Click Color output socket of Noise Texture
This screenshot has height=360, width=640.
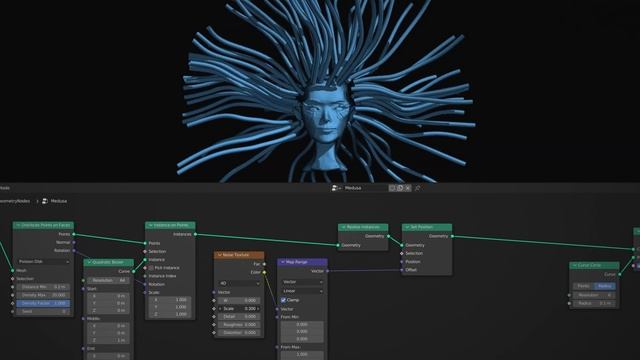coord(264,272)
